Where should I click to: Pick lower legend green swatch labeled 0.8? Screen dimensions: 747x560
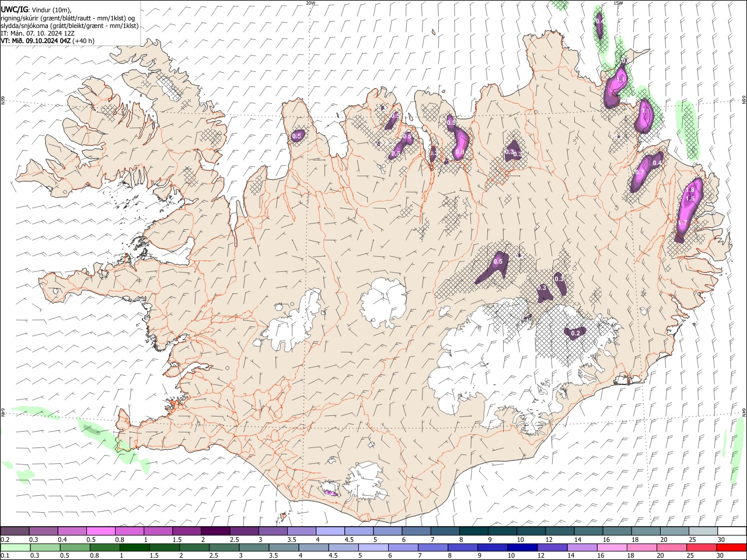tap(105, 547)
